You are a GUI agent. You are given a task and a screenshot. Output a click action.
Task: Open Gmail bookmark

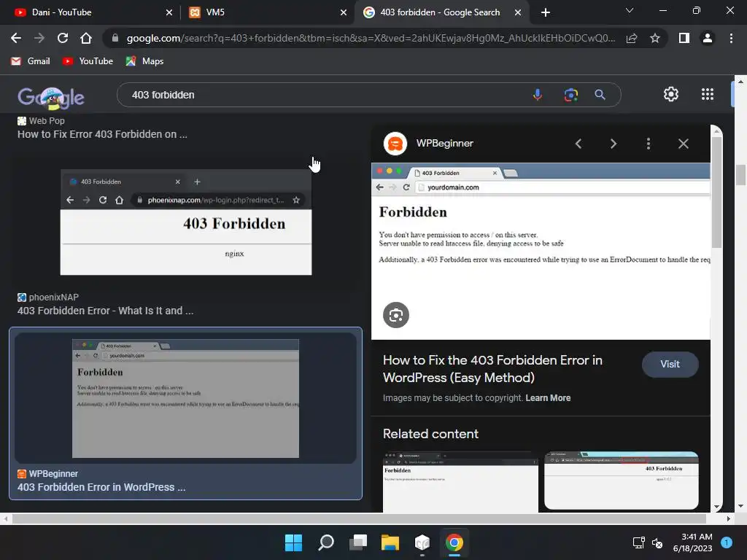pos(31,61)
